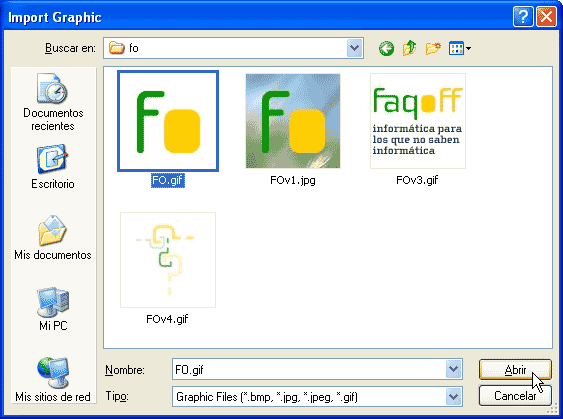563x419 pixels.
Task: Expand the Nombre filename dropdown arrow
Action: [x=453, y=369]
